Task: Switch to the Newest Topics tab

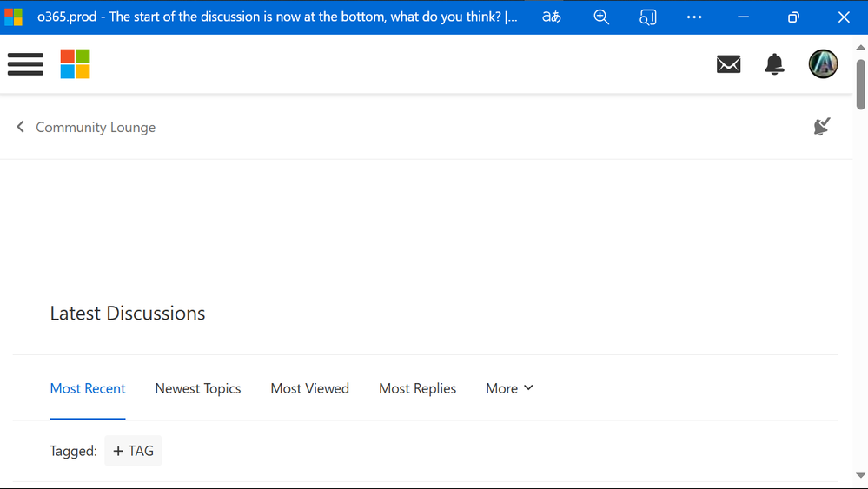Action: pos(198,388)
